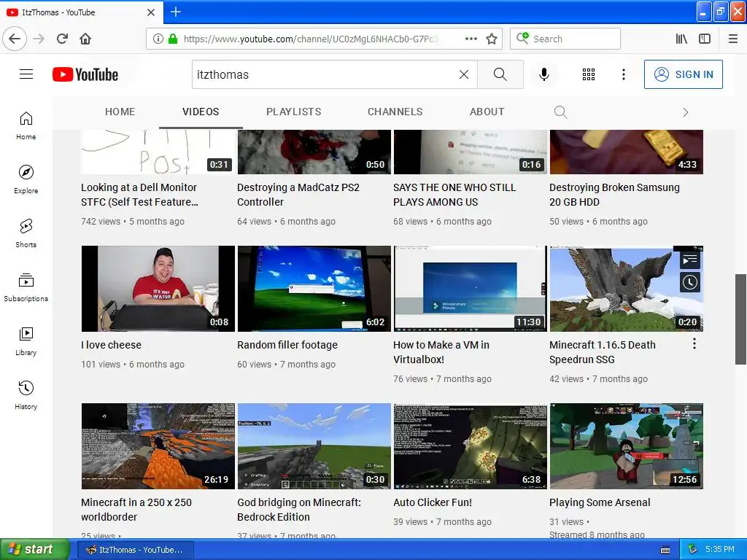This screenshot has height=560, width=747.
Task: Show site information for the page
Action: [158, 39]
